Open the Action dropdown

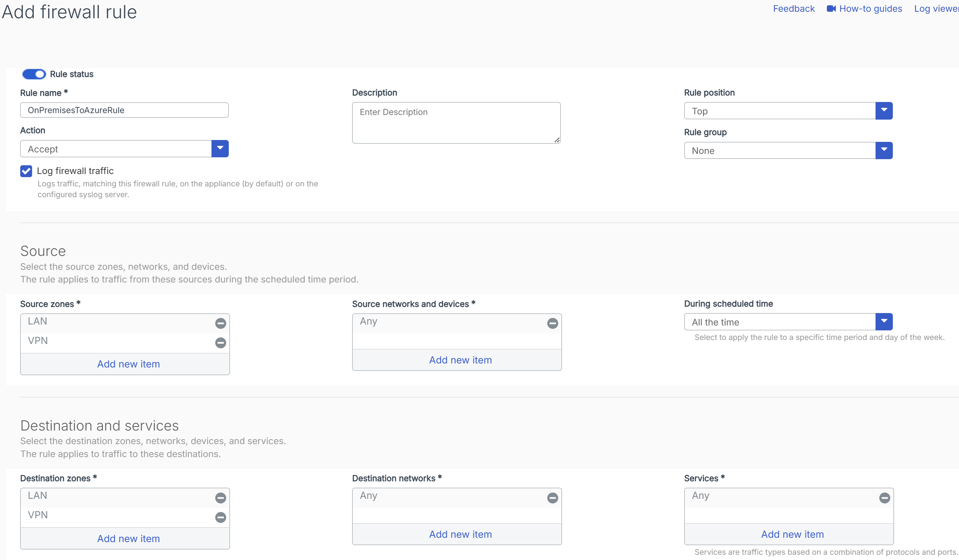[220, 148]
